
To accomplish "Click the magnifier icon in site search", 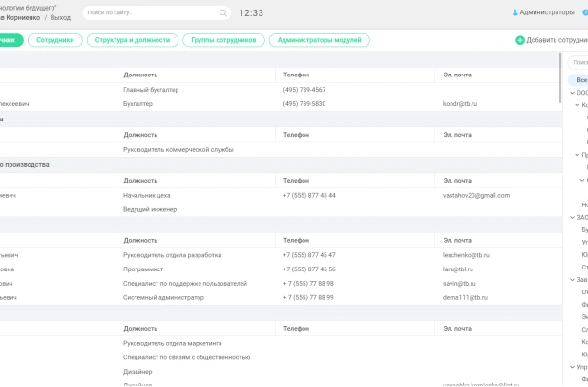I will click(x=223, y=13).
